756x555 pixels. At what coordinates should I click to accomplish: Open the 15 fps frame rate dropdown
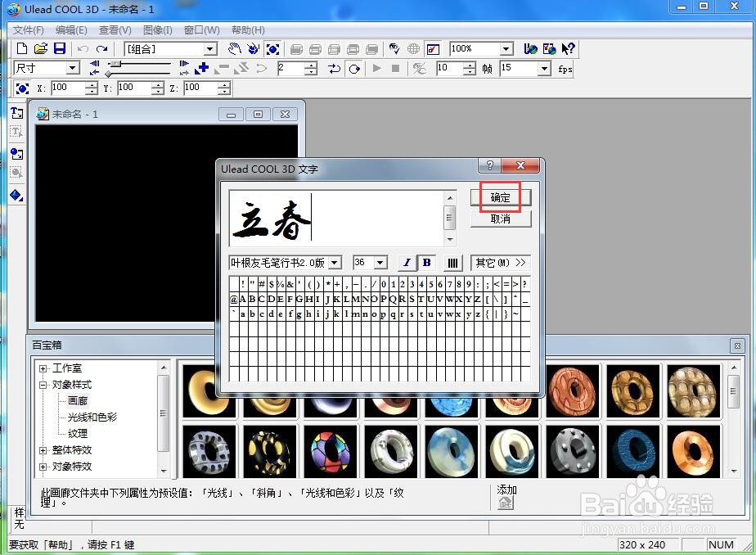coord(544,69)
